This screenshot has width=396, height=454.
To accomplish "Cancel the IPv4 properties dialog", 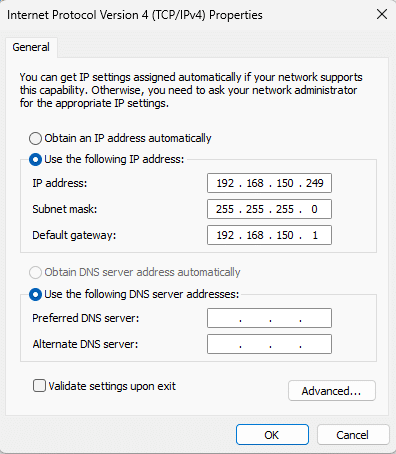I will click(x=353, y=435).
